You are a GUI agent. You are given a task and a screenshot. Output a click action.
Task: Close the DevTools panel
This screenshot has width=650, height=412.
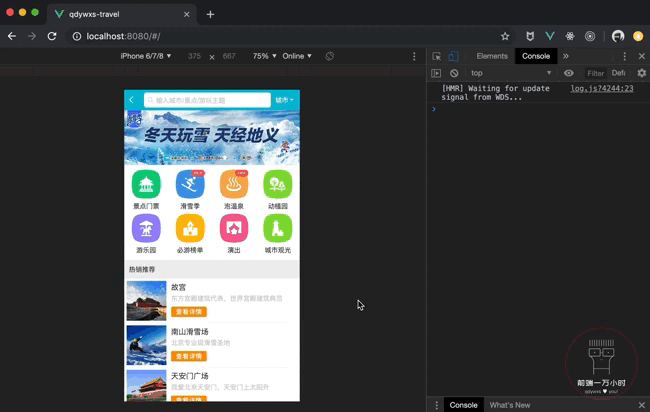(x=642, y=56)
